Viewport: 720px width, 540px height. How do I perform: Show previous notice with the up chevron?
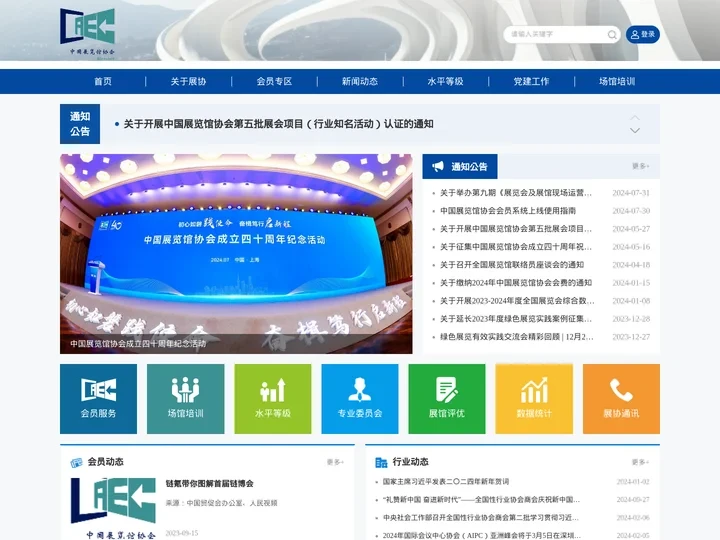(635, 117)
